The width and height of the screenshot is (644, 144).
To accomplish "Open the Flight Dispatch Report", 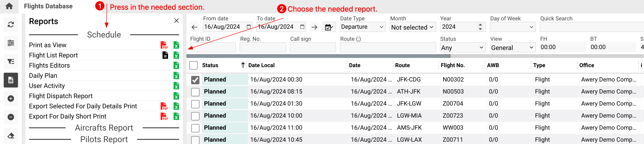I will [x=61, y=96].
